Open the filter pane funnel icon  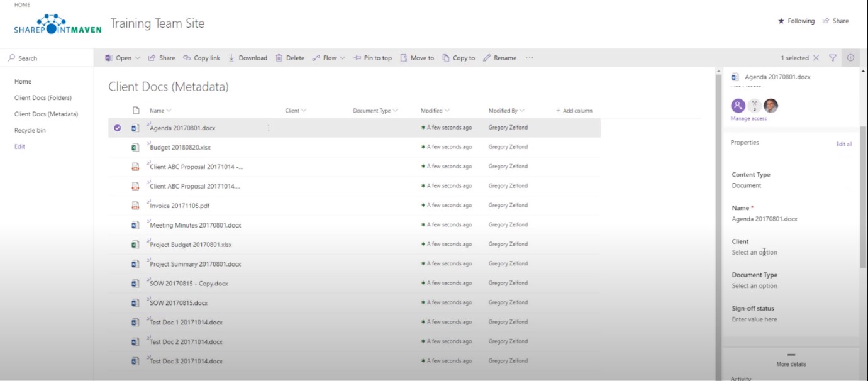833,58
